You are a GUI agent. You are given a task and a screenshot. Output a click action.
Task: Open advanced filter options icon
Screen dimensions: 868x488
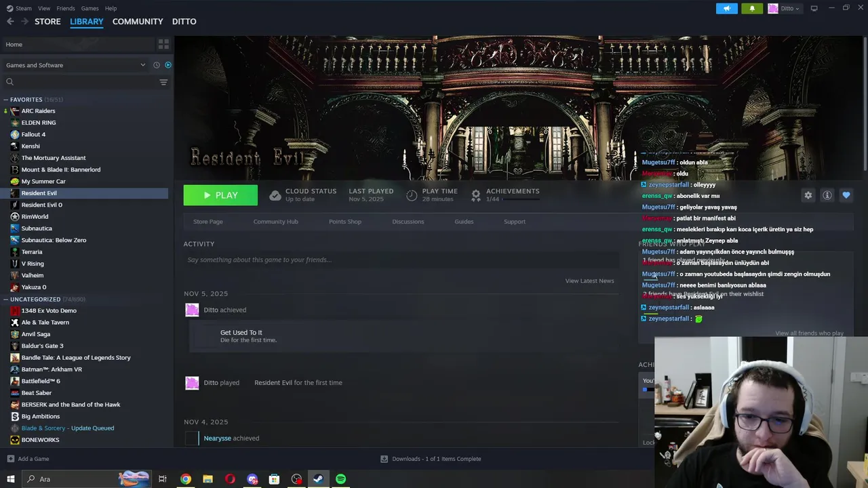(x=163, y=82)
